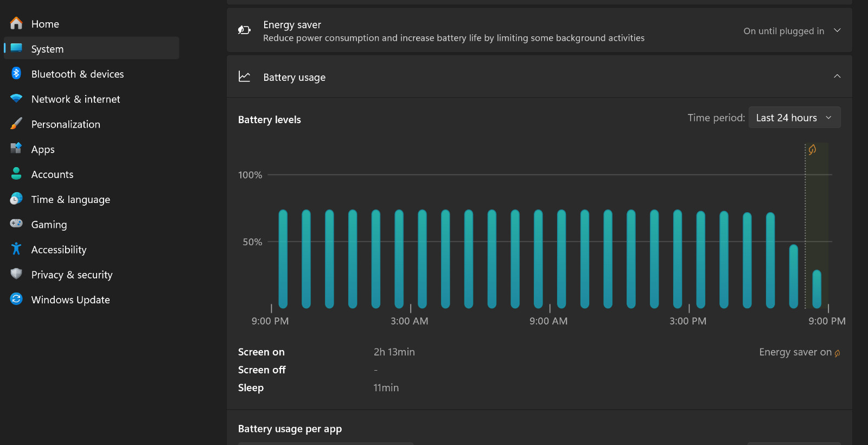Click the Reduce power consumption description text
The height and width of the screenshot is (445, 868).
click(454, 38)
